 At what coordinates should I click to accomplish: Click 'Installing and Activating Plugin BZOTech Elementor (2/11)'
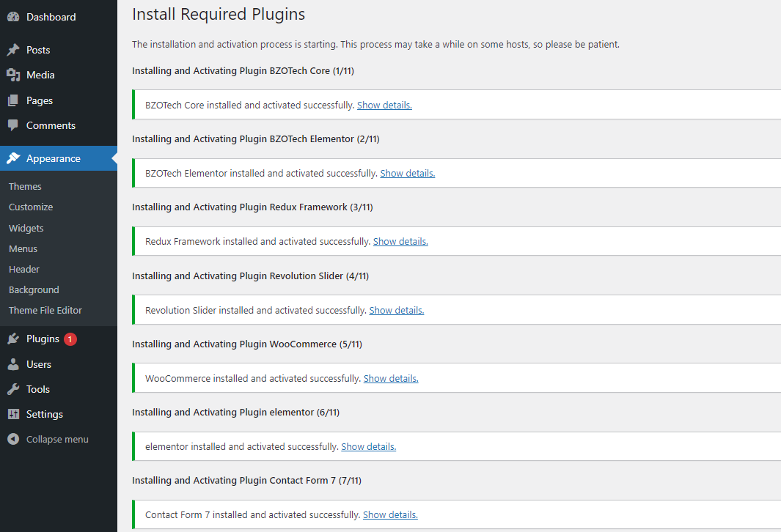coord(255,138)
